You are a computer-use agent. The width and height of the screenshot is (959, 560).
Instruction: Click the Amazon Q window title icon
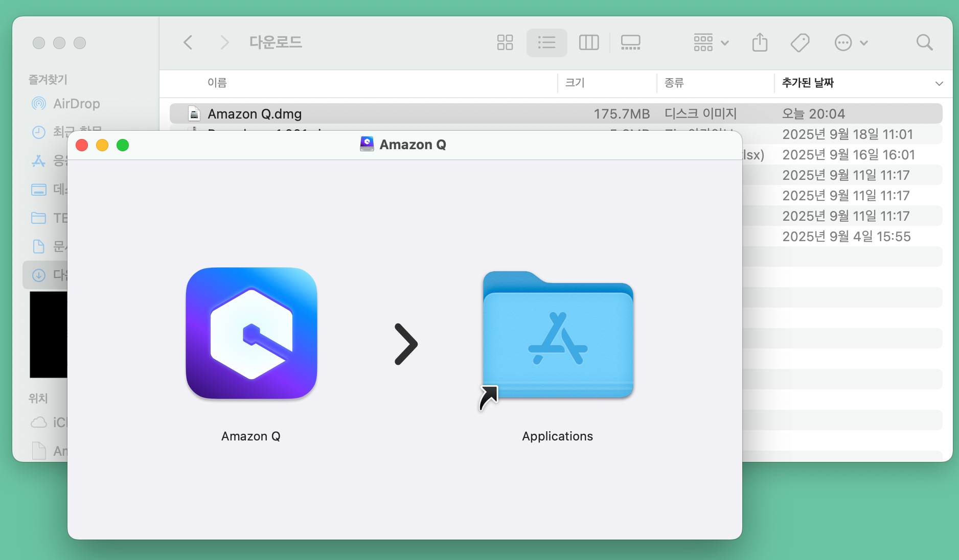(367, 145)
